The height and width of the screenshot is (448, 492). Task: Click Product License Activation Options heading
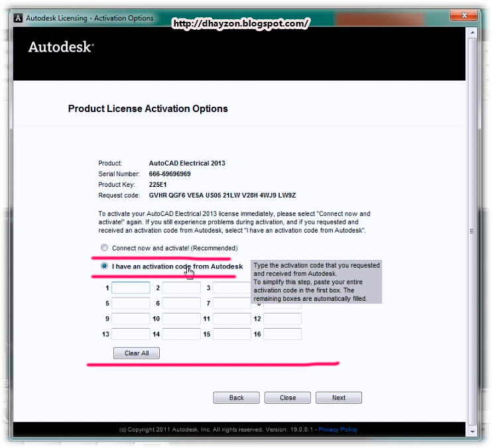[x=148, y=109]
